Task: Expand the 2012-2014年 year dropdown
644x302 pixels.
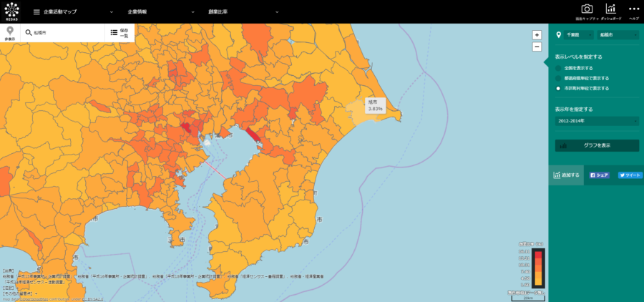Action: [597, 121]
